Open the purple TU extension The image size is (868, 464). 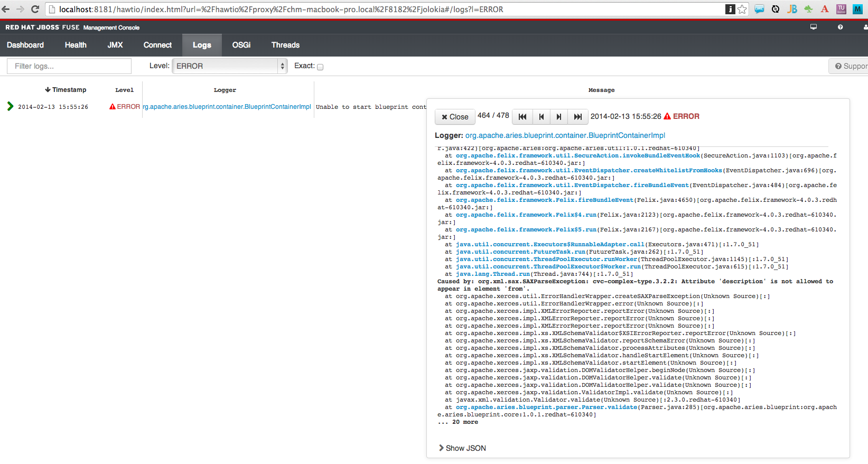tap(841, 9)
